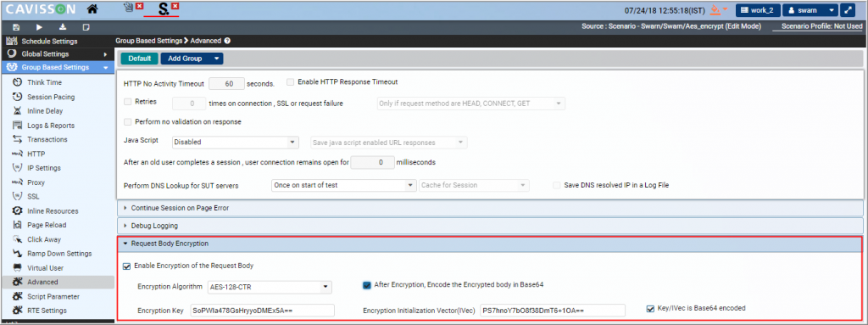Image resolution: width=868 pixels, height=325 pixels.
Task: Click the Advanced gears icon
Action: [x=17, y=282]
